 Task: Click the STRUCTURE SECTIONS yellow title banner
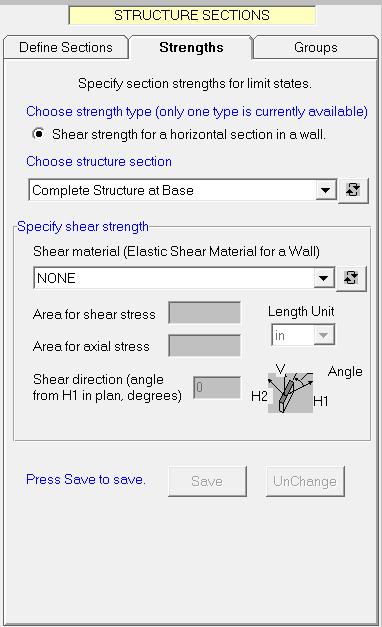point(192,15)
